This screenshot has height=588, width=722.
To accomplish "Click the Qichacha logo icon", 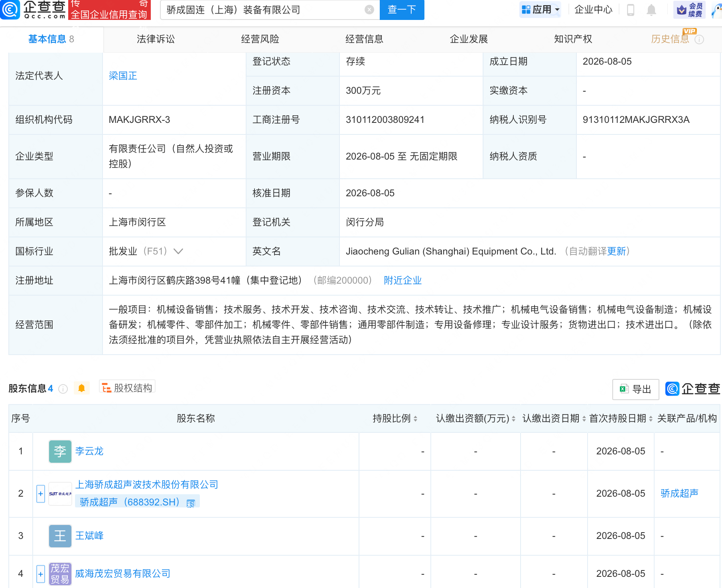I will (x=10, y=9).
